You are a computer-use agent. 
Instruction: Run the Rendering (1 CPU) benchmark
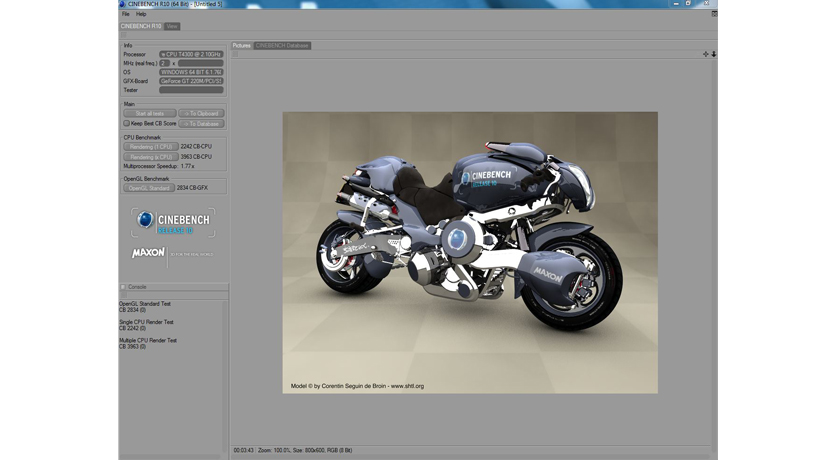tap(149, 147)
